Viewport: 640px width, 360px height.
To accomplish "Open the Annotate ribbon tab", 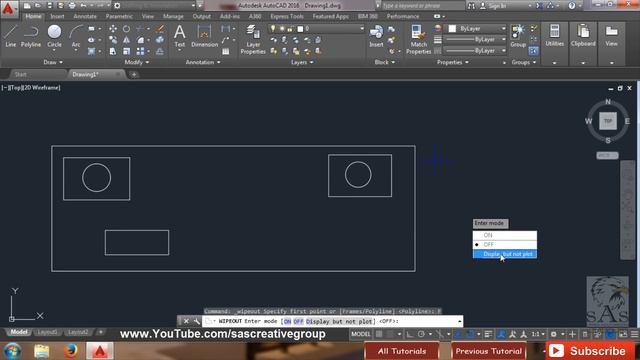I will pos(85,16).
